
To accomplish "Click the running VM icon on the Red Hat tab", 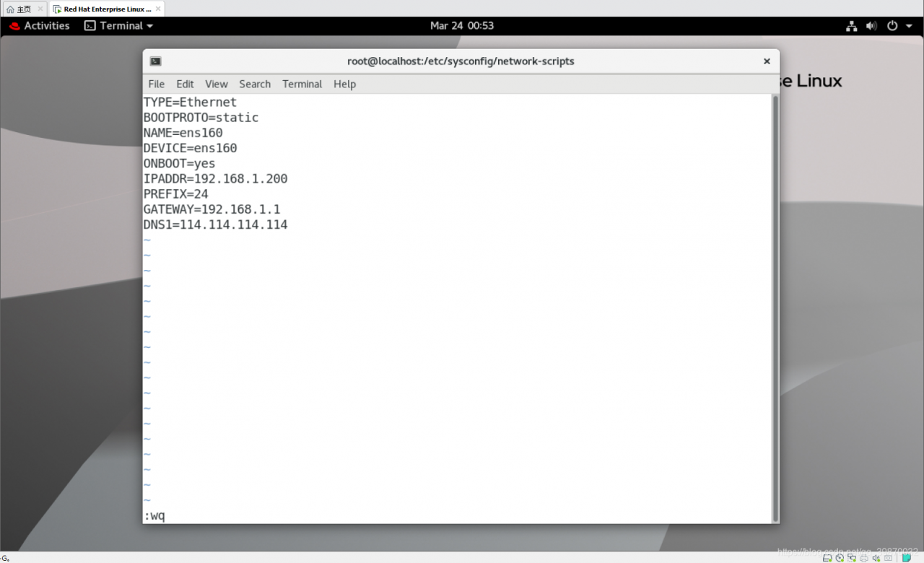I will coord(57,9).
